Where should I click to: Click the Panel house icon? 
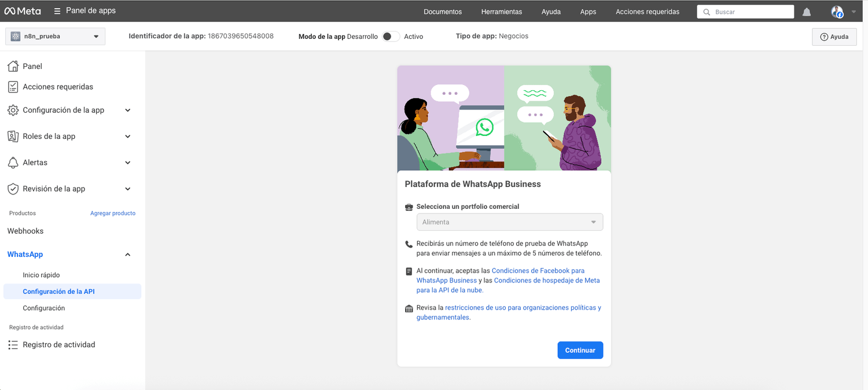pos(13,66)
